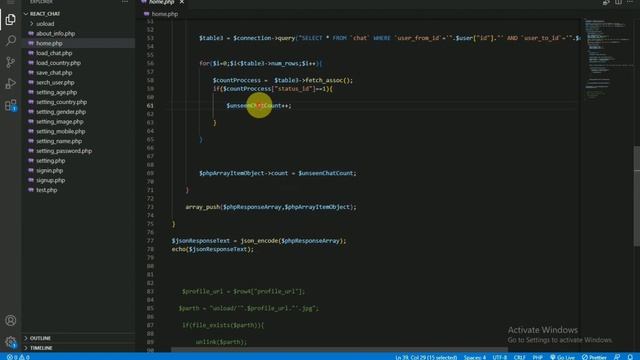Click line number 77 in gutter
Screen dimensions: 640x360
coord(150,241)
